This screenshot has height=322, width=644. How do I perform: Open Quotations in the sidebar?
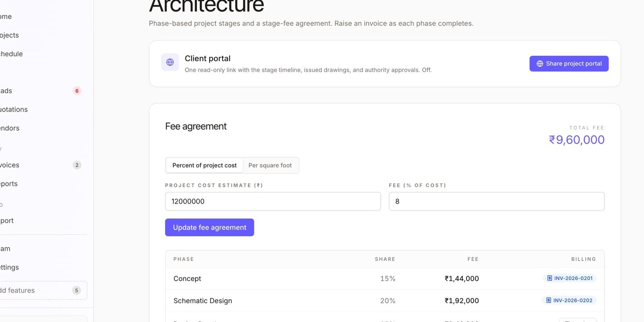click(14, 109)
